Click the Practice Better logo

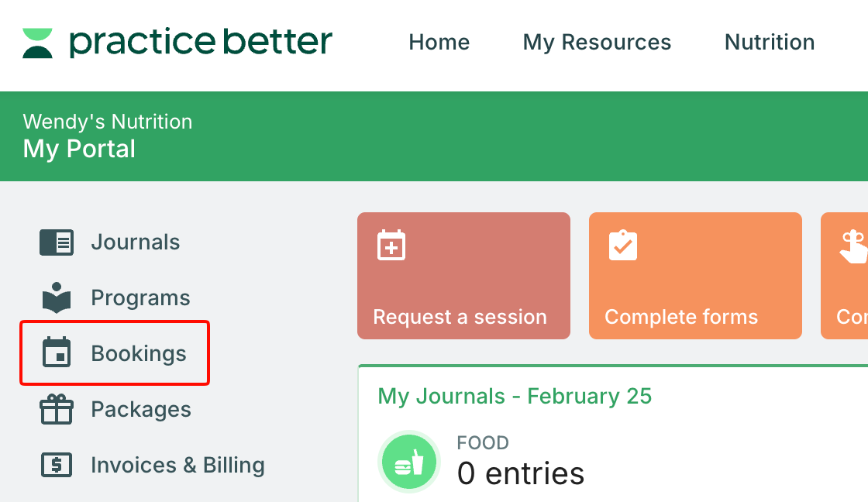point(177,43)
